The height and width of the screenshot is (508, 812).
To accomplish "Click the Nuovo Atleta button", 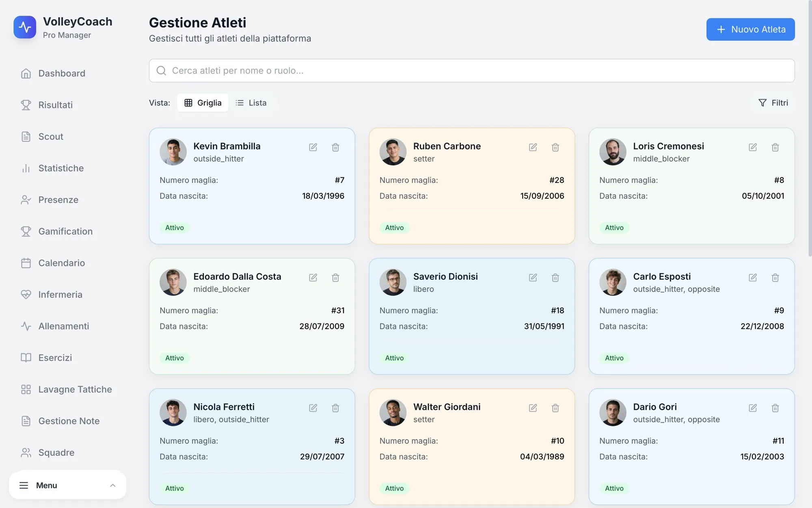I will [750, 29].
